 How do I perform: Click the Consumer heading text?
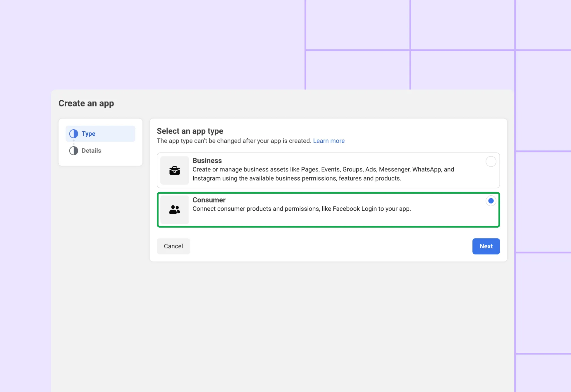(209, 200)
